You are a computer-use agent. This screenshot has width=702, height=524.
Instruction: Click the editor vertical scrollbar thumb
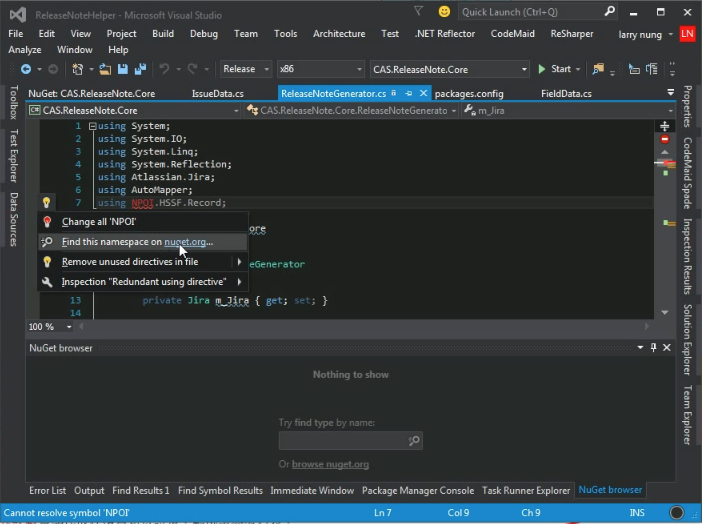click(665, 163)
